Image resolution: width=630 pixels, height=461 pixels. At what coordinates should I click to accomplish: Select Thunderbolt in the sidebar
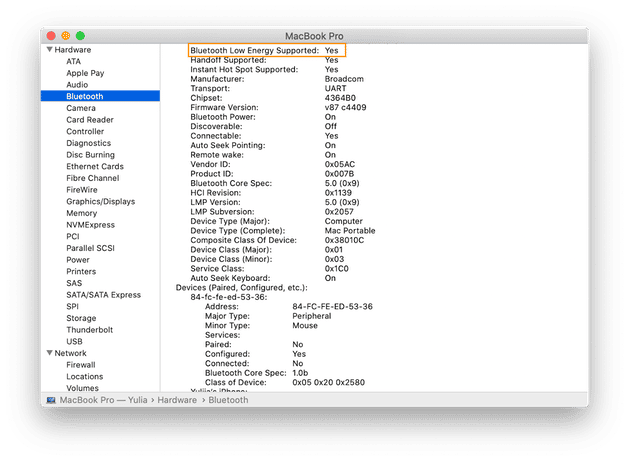click(90, 329)
